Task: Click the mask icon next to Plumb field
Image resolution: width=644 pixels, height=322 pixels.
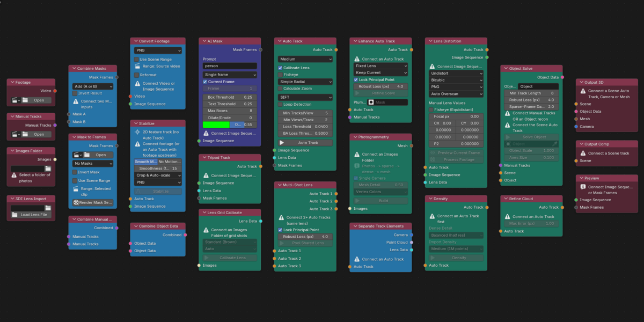Action: 371,102
